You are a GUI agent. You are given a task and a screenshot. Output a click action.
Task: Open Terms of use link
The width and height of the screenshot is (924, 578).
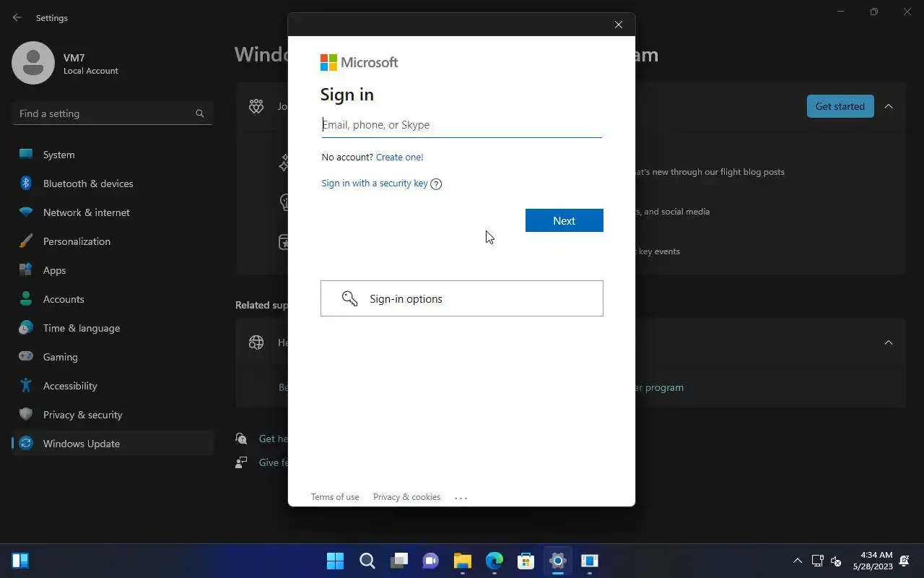(335, 497)
